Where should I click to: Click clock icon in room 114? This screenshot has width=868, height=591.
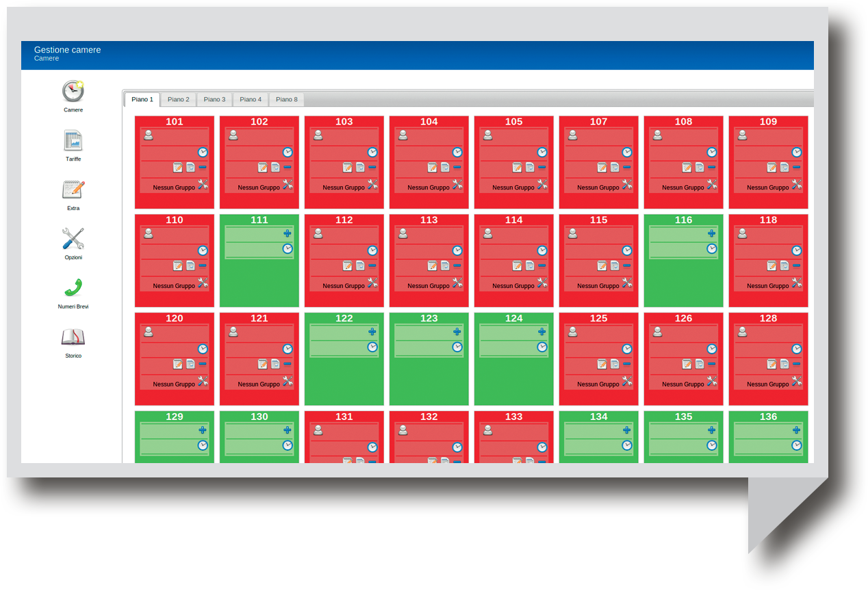tap(542, 250)
